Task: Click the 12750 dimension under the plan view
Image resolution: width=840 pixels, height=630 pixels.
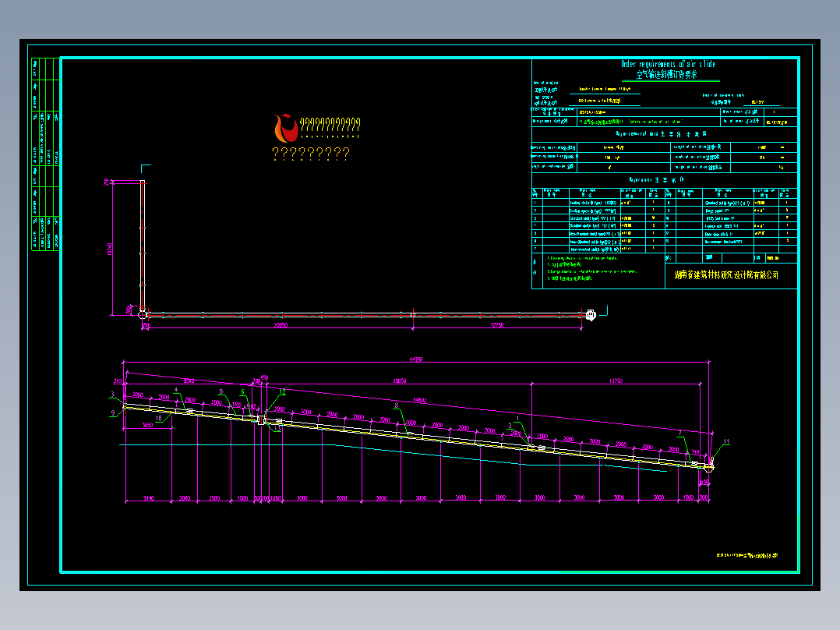Action: (x=496, y=325)
